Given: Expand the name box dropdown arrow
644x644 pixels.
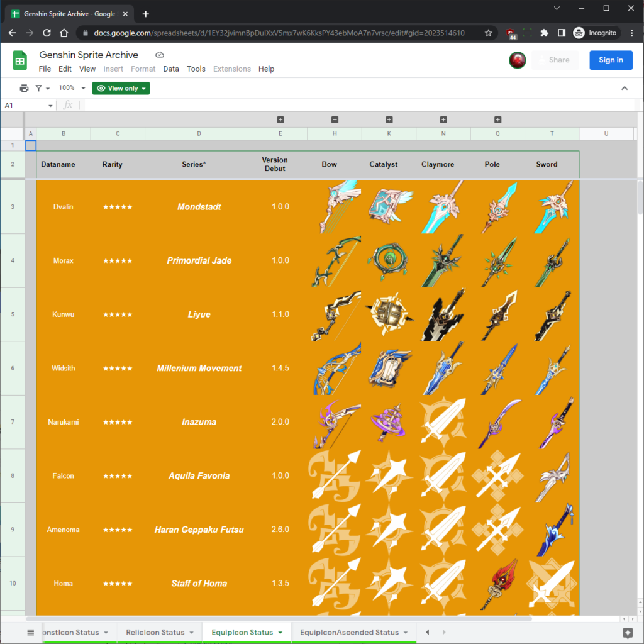Looking at the screenshot, I should click(51, 106).
